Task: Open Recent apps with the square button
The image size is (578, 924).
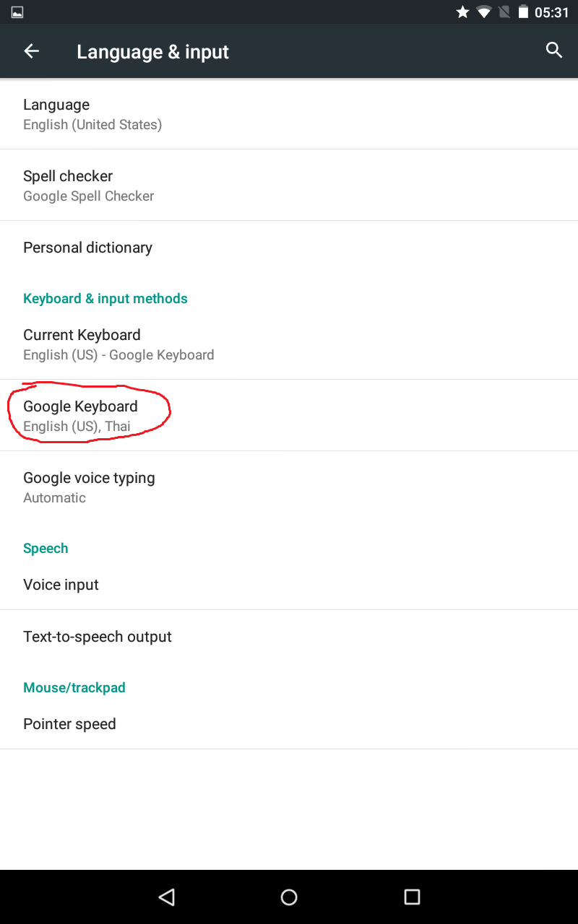Action: pos(411,897)
